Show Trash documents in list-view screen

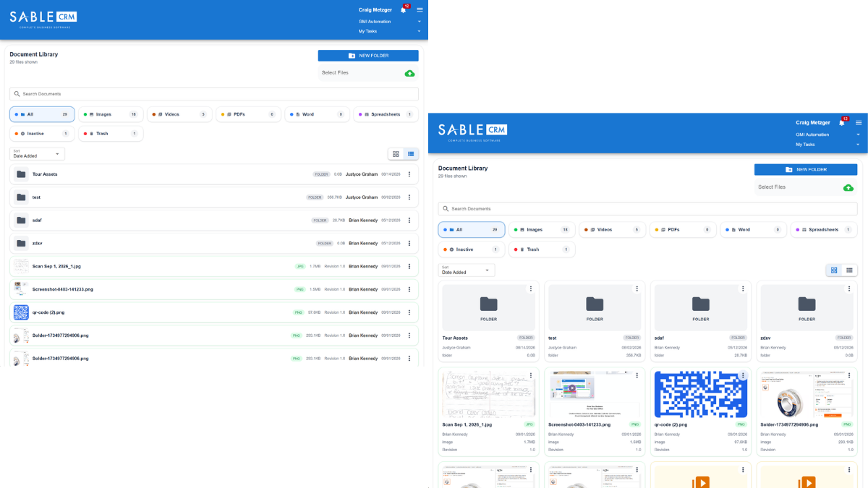click(x=111, y=134)
